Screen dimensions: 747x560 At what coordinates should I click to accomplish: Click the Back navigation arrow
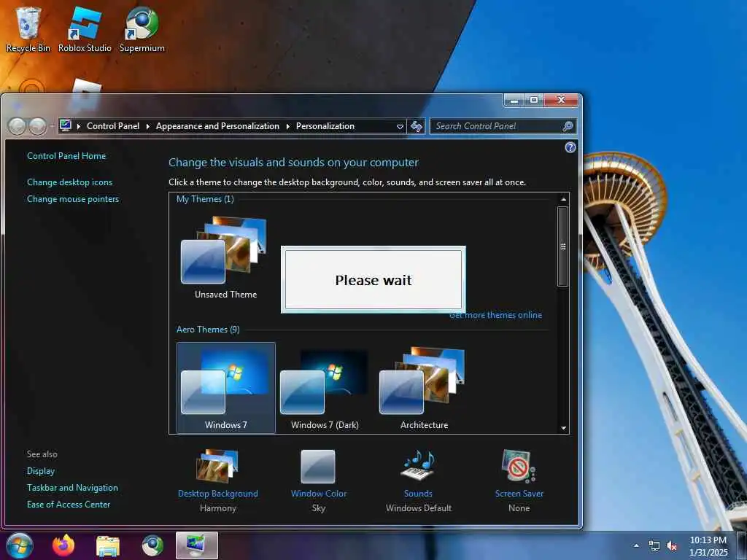point(18,126)
